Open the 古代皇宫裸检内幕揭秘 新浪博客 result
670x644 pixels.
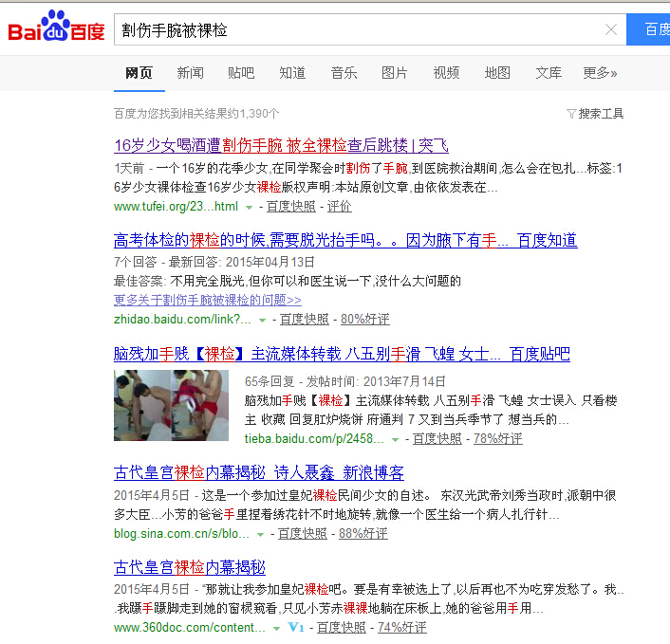click(x=259, y=473)
